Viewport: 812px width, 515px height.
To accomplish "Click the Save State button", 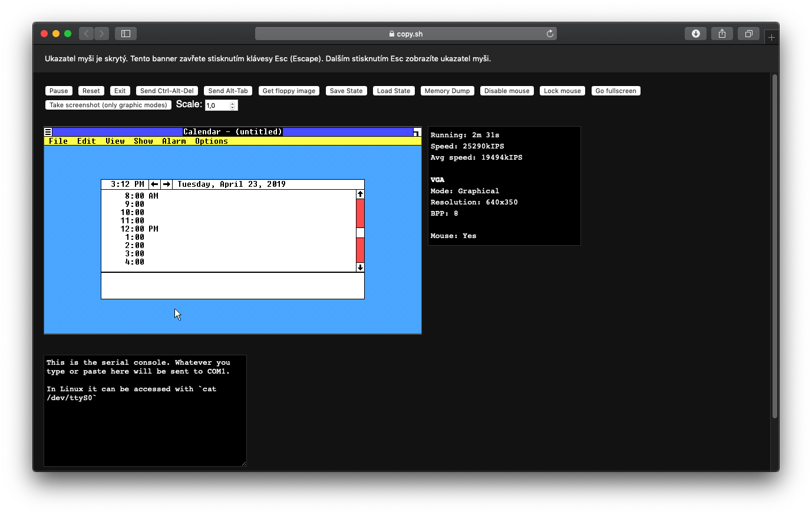I will point(346,91).
